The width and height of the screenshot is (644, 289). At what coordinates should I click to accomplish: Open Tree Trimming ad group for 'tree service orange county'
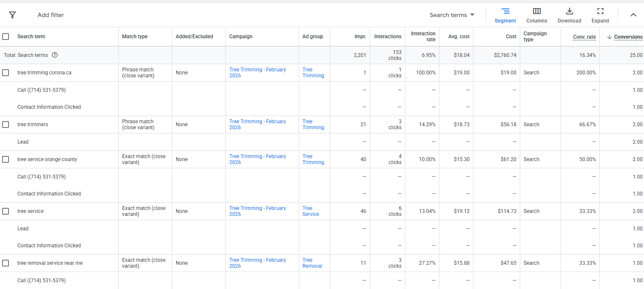[313, 159]
